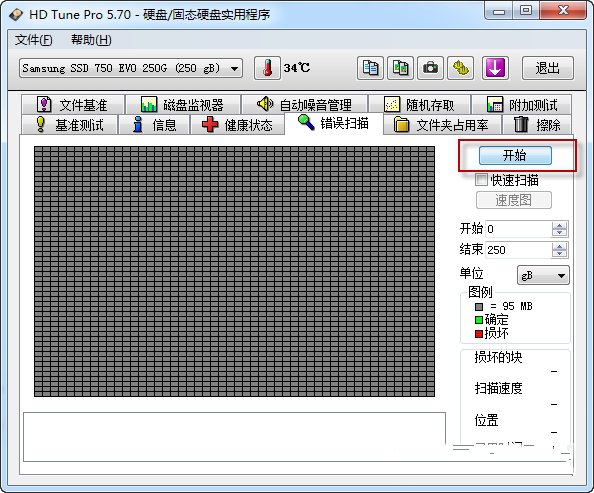Image resolution: width=594 pixels, height=493 pixels.
Task: Click the purple down-arrow minimize-to-tray icon
Action: tap(495, 68)
